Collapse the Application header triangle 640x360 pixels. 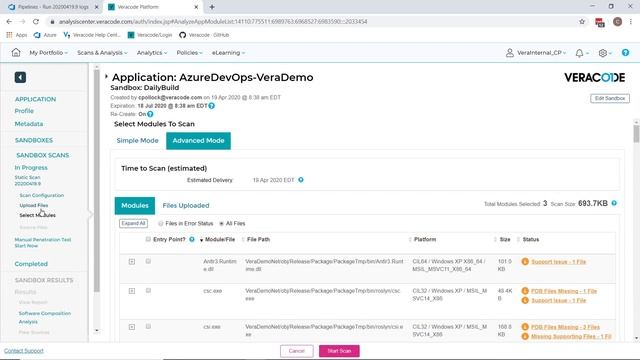click(106, 76)
